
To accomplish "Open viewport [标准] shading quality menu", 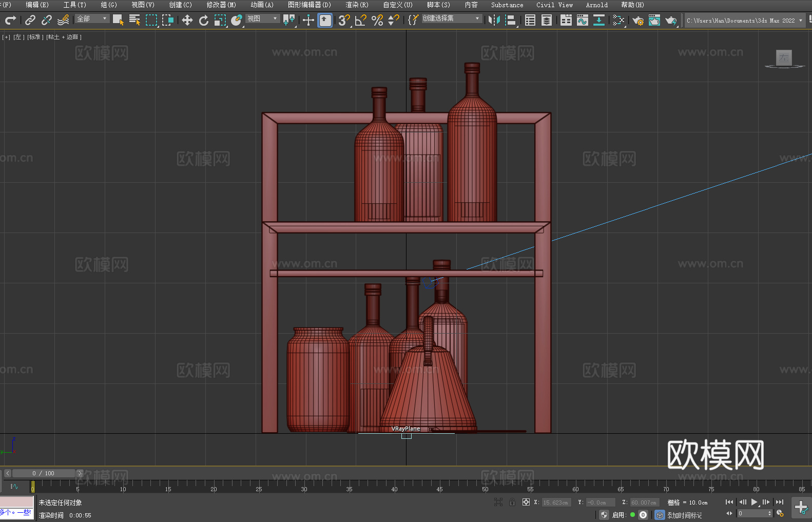I will click(35, 37).
